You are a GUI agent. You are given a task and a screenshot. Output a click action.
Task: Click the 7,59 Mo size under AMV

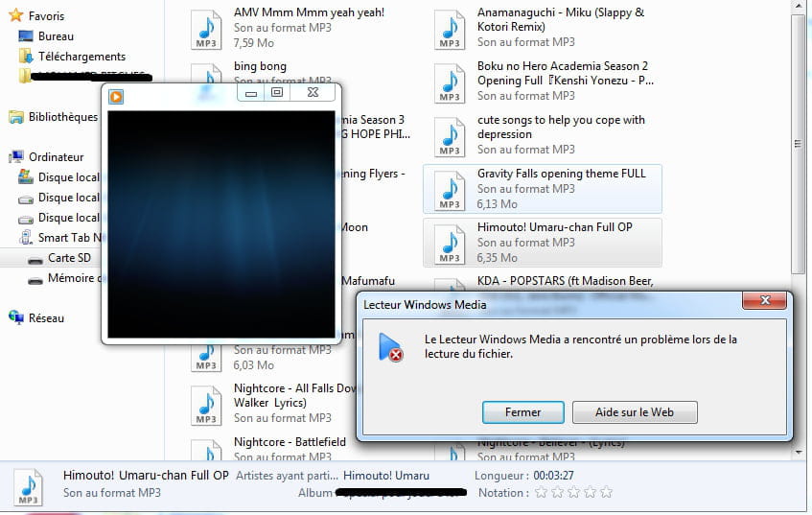[x=254, y=43]
